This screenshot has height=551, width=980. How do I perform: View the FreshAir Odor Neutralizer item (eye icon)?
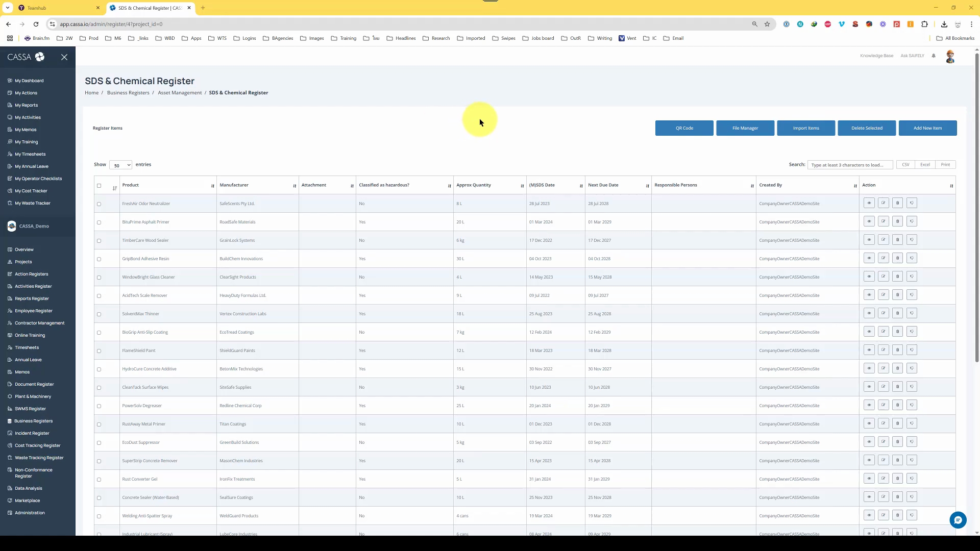869,203
